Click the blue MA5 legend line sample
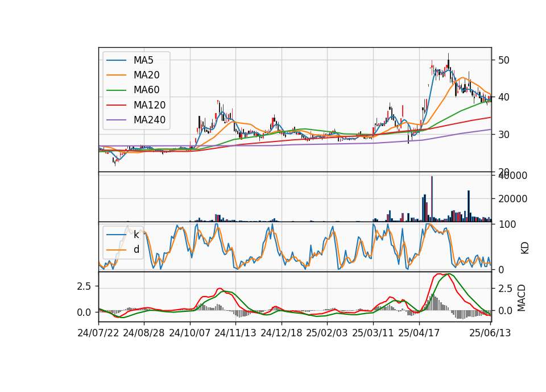Viewport: 546px width, 392px height. (116, 61)
